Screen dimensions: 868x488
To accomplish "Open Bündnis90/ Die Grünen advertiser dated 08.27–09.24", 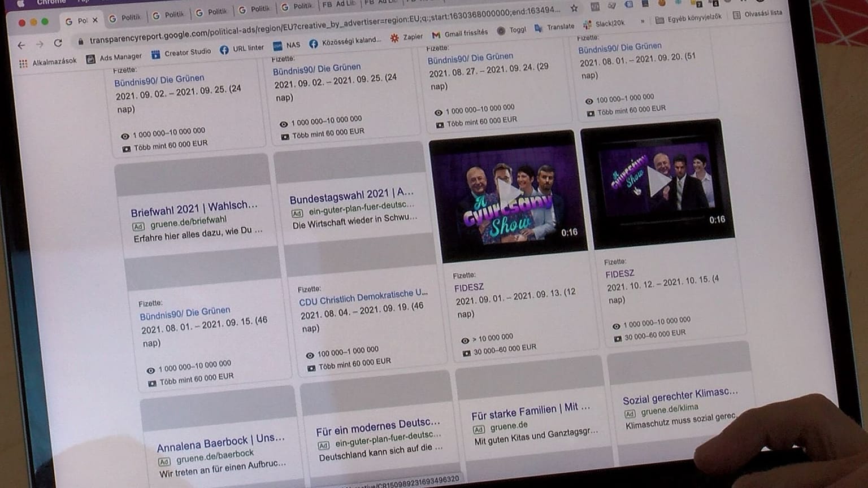I will point(470,58).
